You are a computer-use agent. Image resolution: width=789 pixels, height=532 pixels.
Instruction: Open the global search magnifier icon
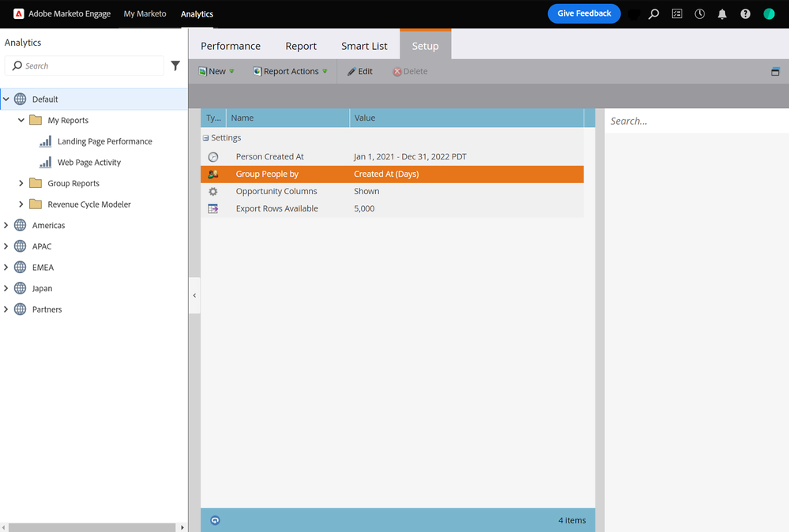click(x=654, y=14)
